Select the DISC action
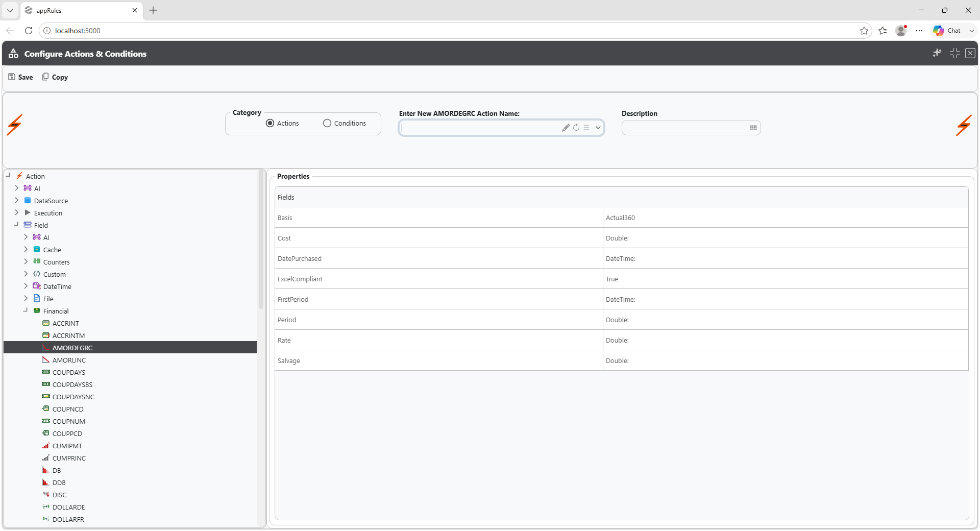The height and width of the screenshot is (531, 980). click(59, 495)
